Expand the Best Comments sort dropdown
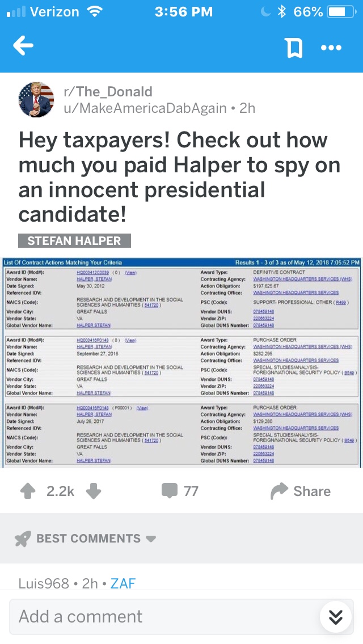Screen dimensions: 363x644 point(151,539)
